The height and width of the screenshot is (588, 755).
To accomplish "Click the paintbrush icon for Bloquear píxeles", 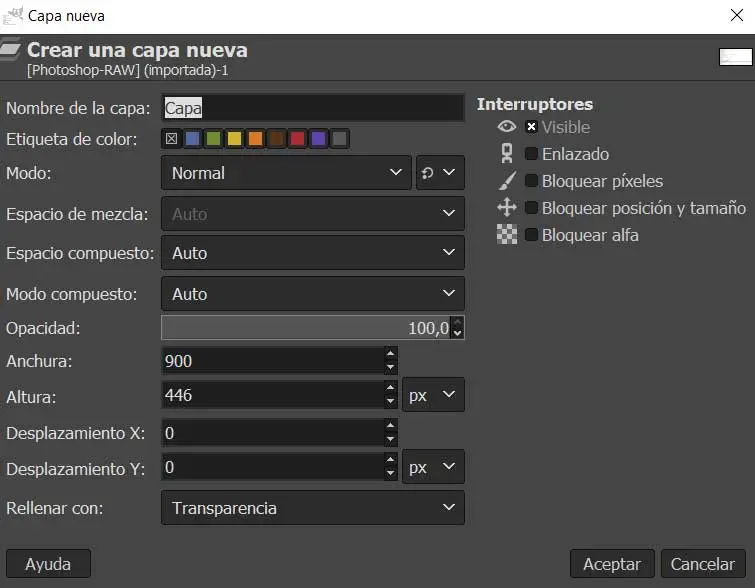I will pos(507,181).
